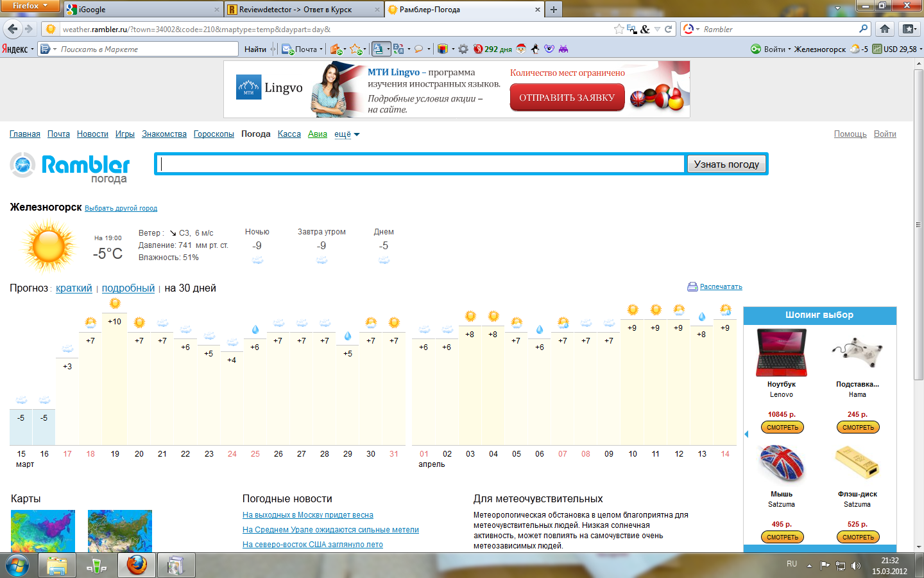Click the Почта mail icon in Yandex bar
This screenshot has width=924, height=578.
click(x=288, y=49)
